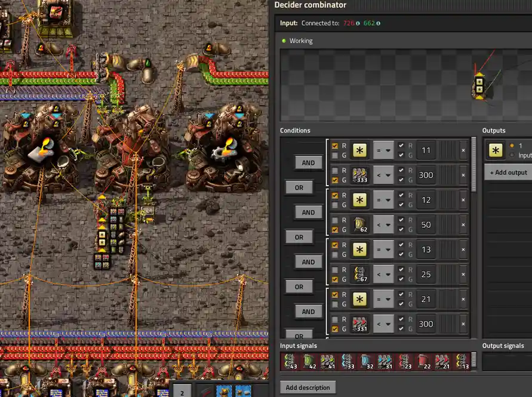Click the 'Add description' button

tap(307, 387)
